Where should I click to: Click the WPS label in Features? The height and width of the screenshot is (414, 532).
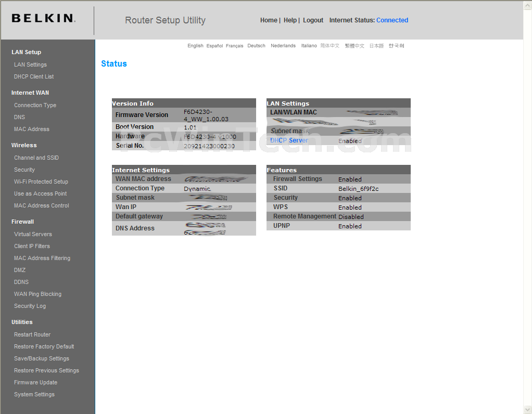[x=280, y=207]
